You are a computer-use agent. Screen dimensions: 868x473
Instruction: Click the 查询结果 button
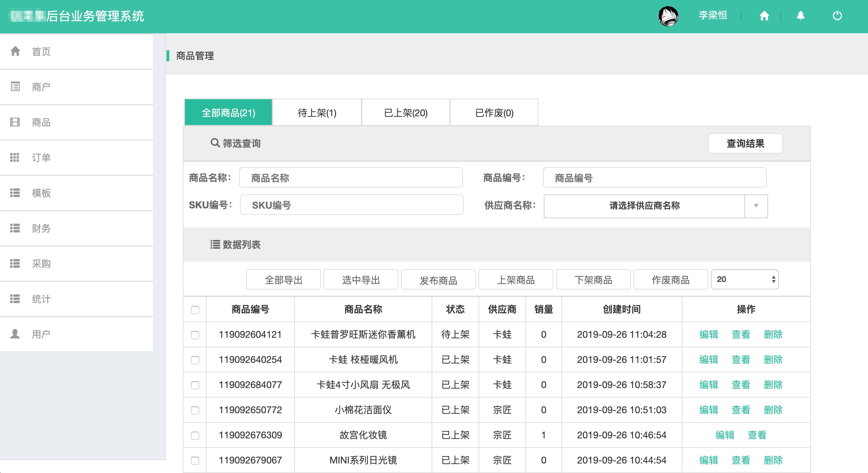click(745, 143)
